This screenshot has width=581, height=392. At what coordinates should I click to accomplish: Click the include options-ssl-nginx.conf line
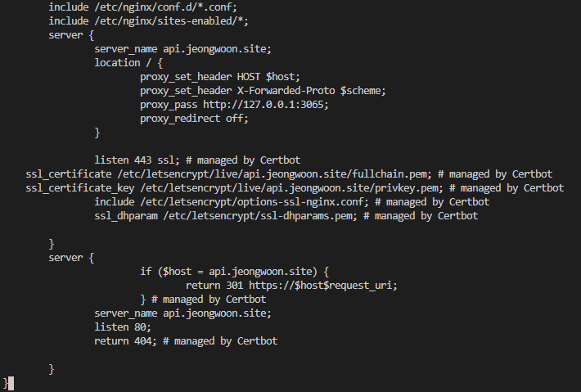tap(291, 202)
